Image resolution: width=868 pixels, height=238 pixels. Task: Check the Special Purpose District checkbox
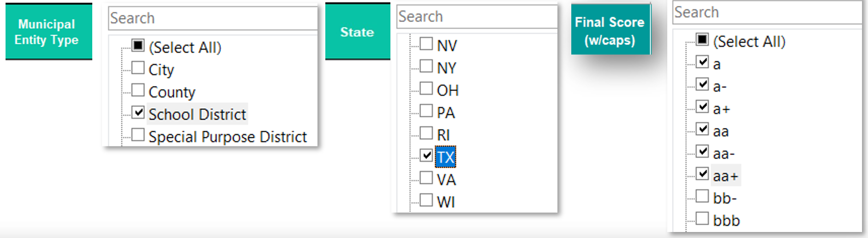(x=138, y=135)
